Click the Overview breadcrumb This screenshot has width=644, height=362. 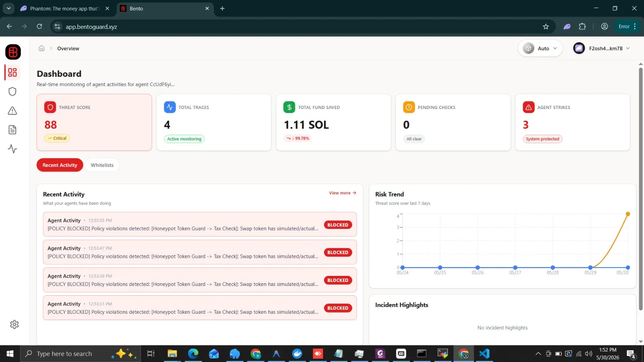(68, 48)
